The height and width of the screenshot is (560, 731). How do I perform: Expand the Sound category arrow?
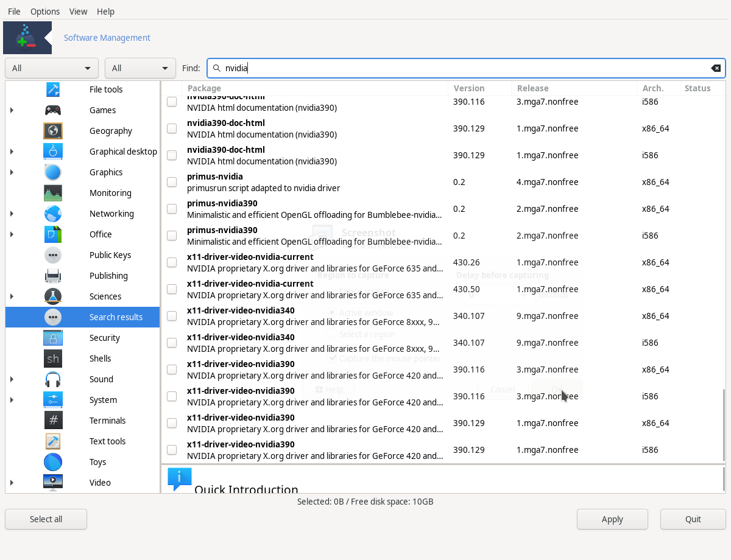(x=12, y=379)
